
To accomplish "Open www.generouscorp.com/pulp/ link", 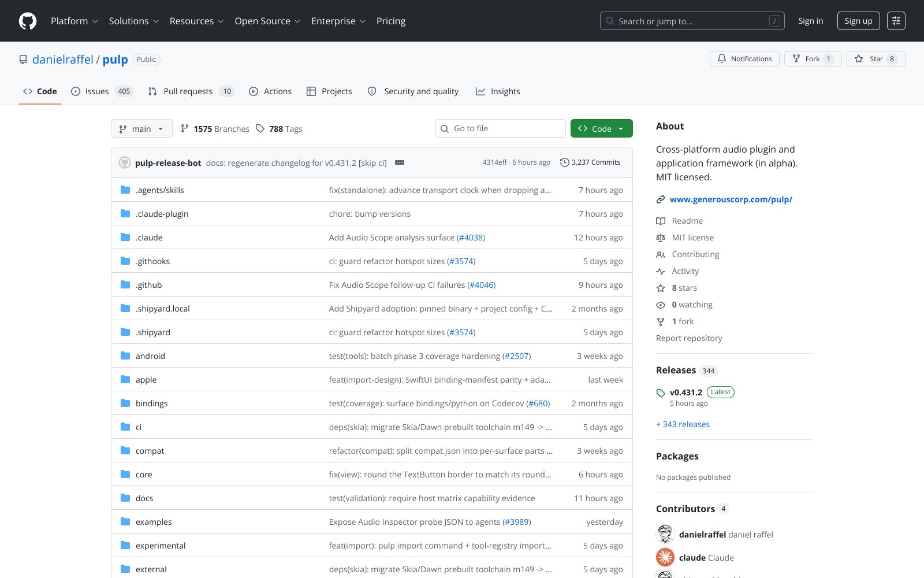I will click(x=731, y=199).
